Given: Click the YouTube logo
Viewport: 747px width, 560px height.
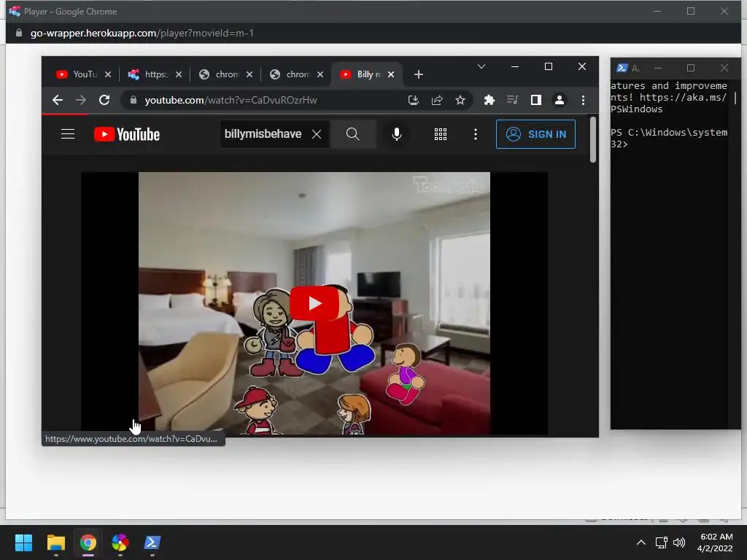Looking at the screenshot, I should tap(127, 134).
